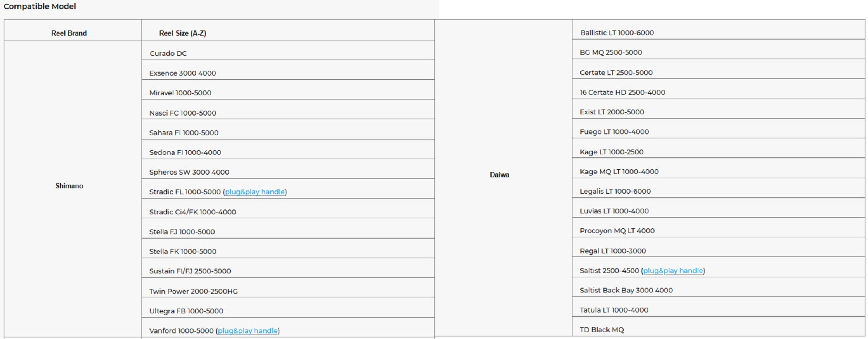The height and width of the screenshot is (339, 868).
Task: Click the Procoyon MQ LT 4000 entry
Action: click(x=617, y=231)
